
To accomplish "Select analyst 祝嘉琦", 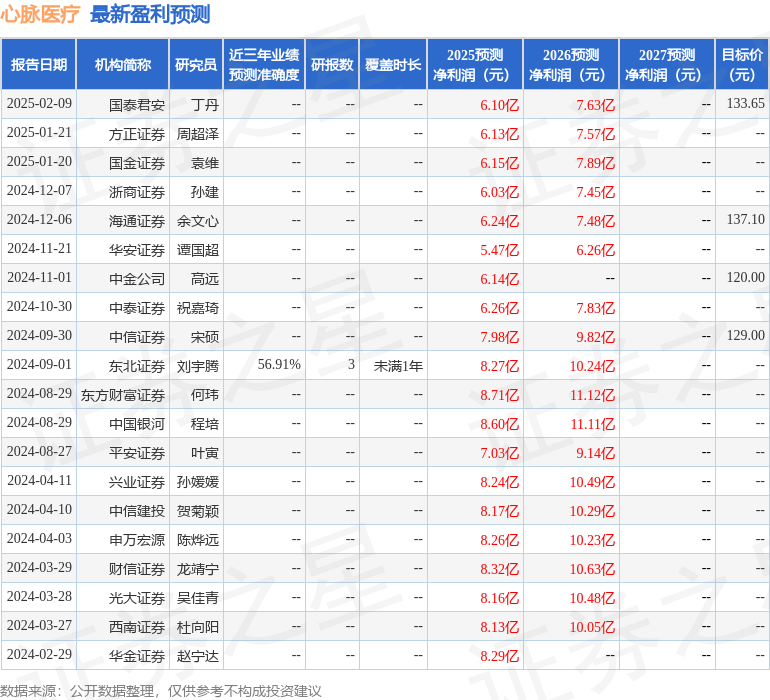I will pos(198,308).
